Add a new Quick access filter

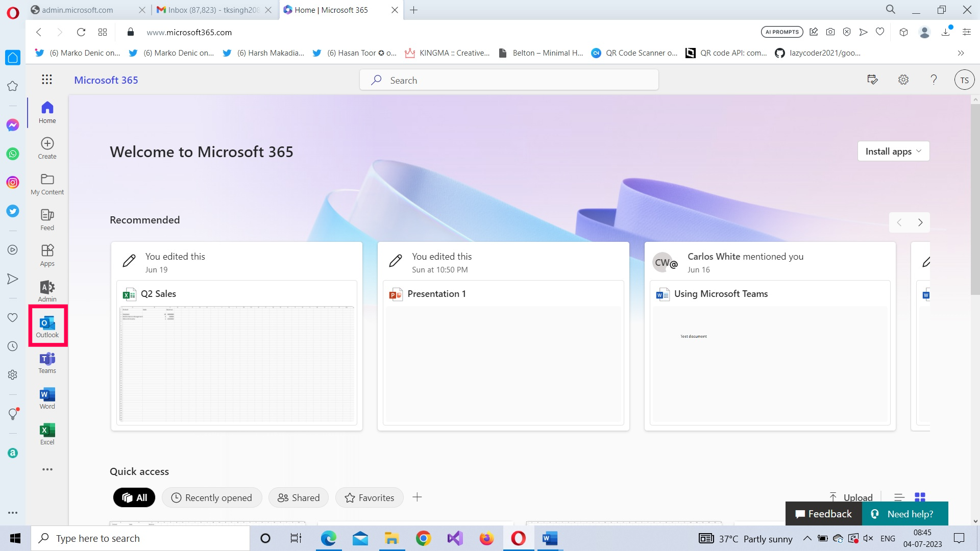click(417, 497)
